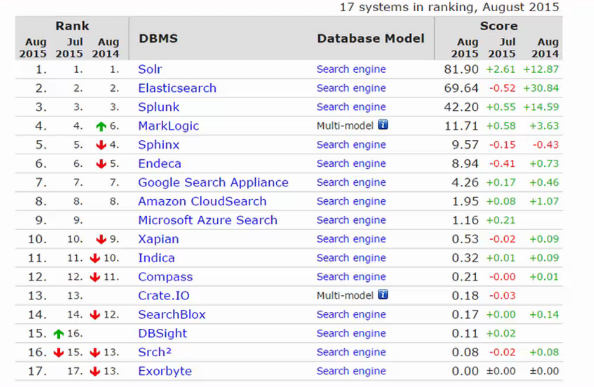Click the Database Model column header

click(370, 39)
